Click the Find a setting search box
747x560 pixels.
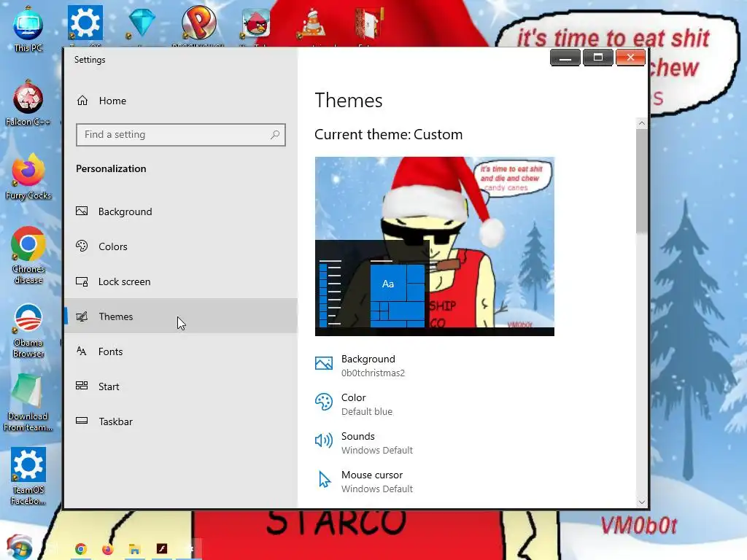tap(181, 135)
